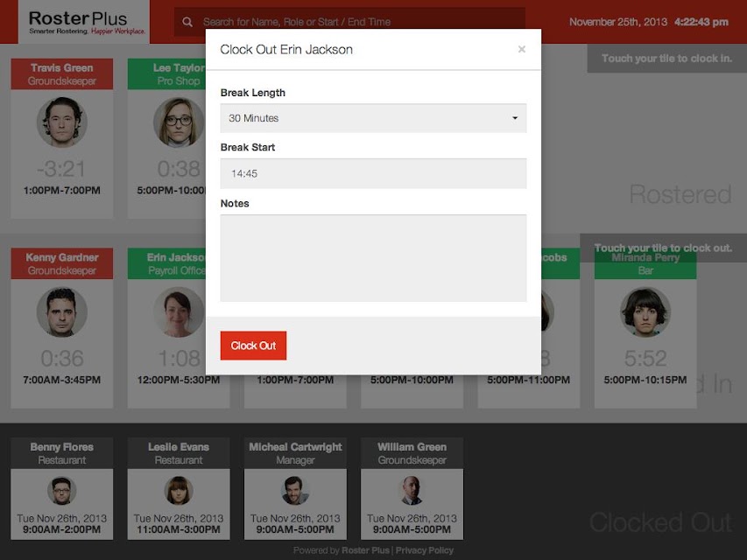Open the Break Length dropdown
The height and width of the screenshot is (560, 747).
coord(373,118)
